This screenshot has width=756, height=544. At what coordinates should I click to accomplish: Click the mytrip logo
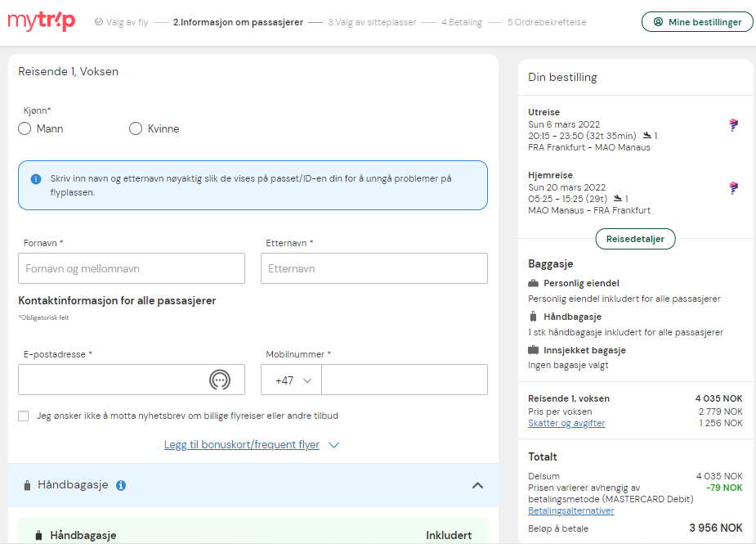42,22
